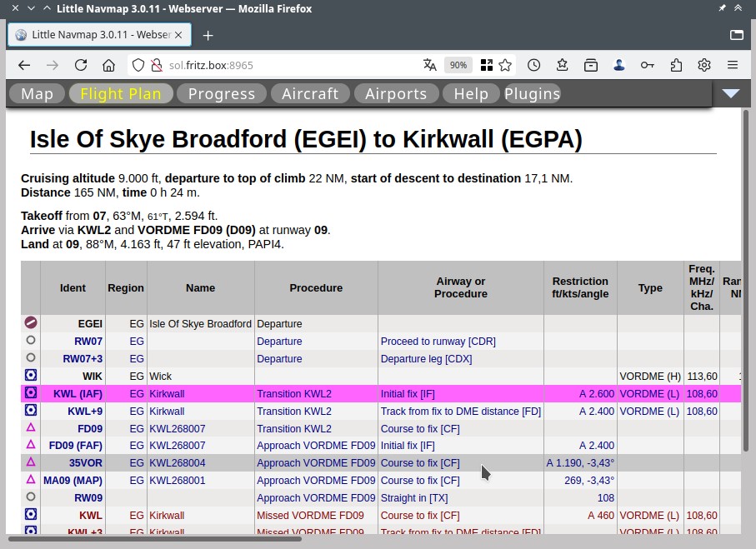Click 'Track from fix to DME distance [FD]' for KWL+9

click(x=460, y=412)
